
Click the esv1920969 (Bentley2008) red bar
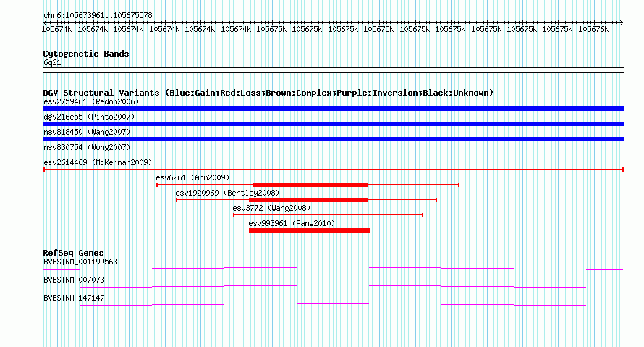[x=308, y=200]
